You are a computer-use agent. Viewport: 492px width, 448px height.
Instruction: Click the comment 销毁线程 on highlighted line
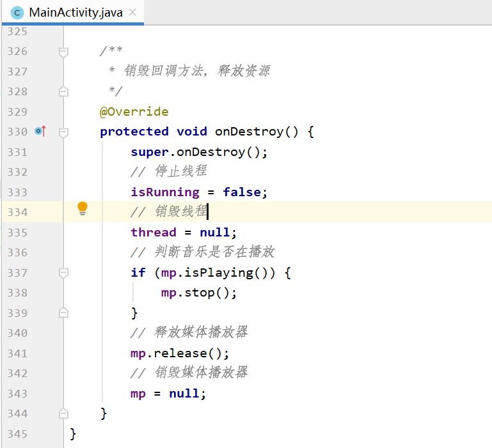tap(181, 212)
